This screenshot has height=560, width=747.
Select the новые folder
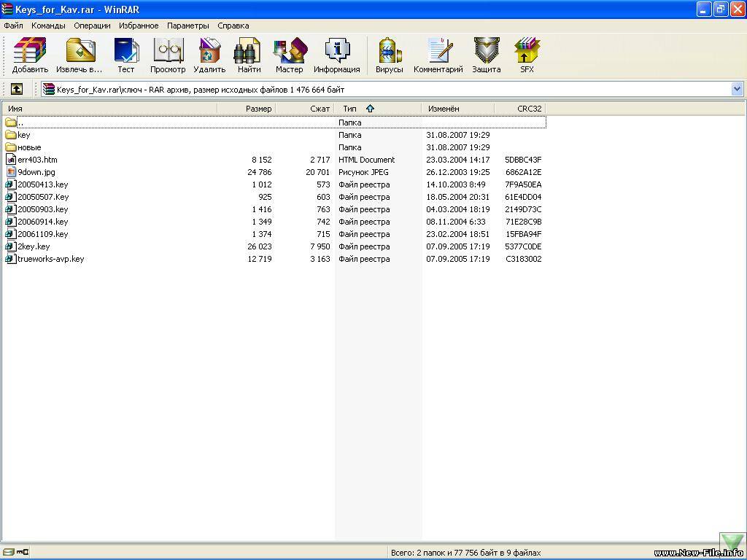[29, 147]
